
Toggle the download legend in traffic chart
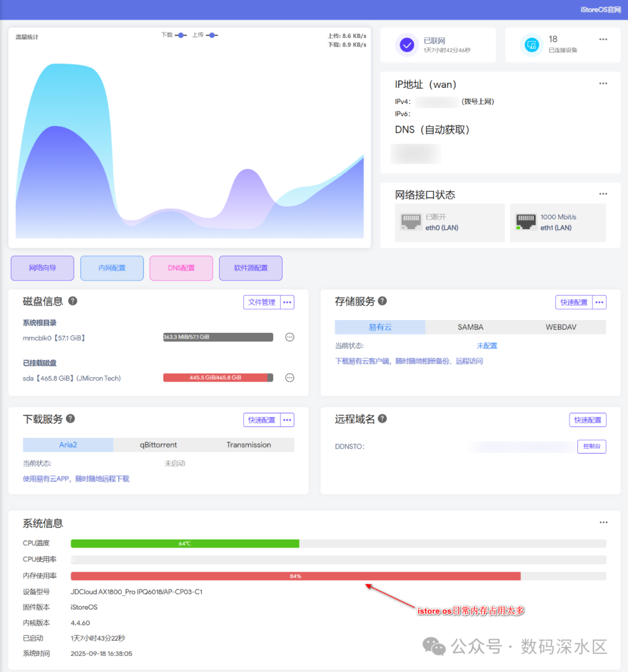[174, 35]
